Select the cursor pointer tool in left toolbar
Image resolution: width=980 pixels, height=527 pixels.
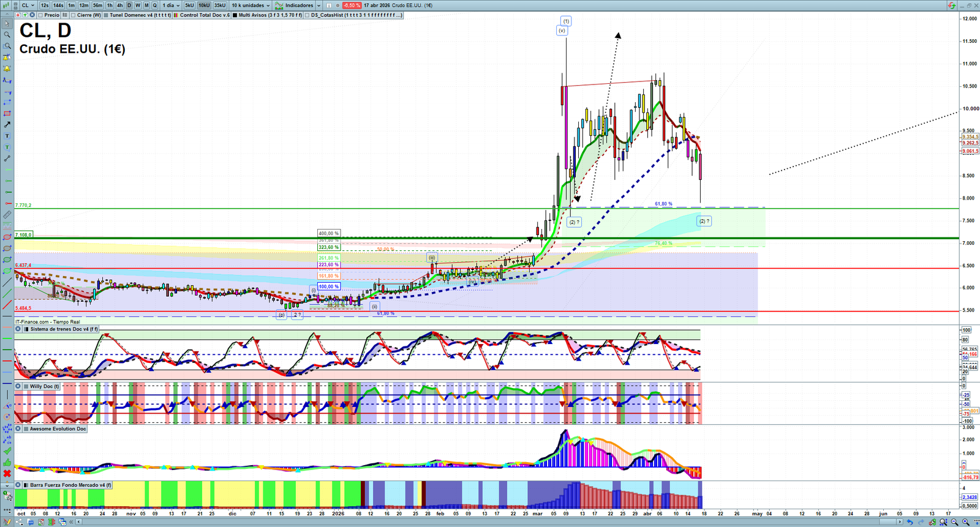[x=7, y=24]
